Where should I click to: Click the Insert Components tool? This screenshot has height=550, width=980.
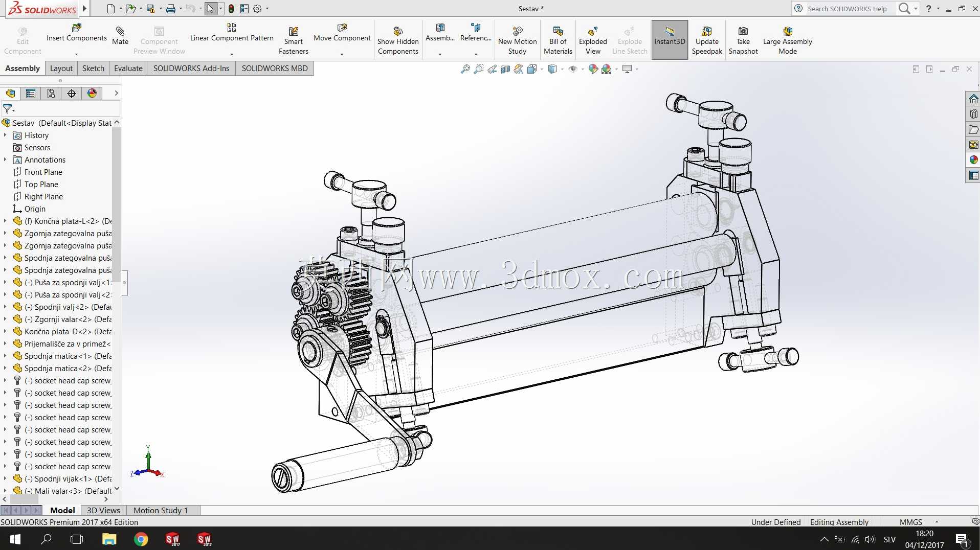[76, 33]
